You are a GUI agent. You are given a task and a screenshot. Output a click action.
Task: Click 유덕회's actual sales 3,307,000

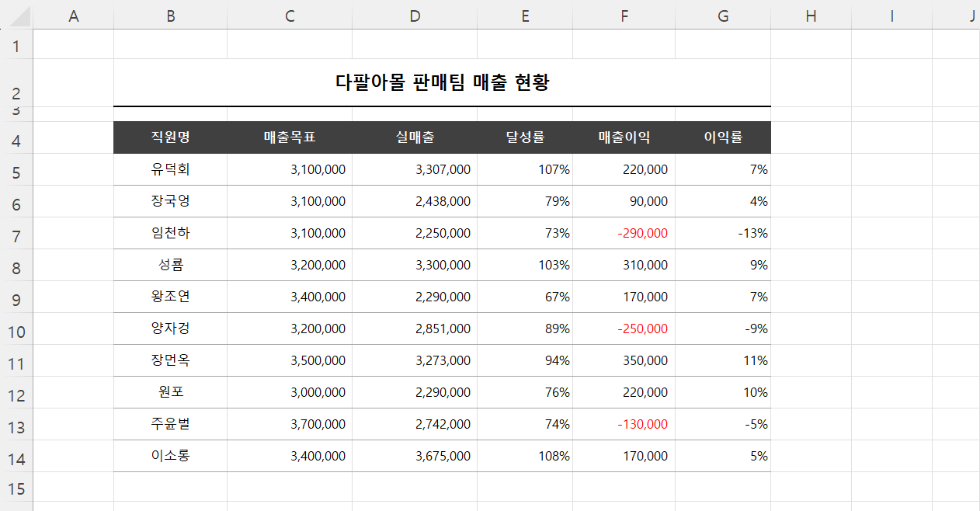click(x=443, y=169)
